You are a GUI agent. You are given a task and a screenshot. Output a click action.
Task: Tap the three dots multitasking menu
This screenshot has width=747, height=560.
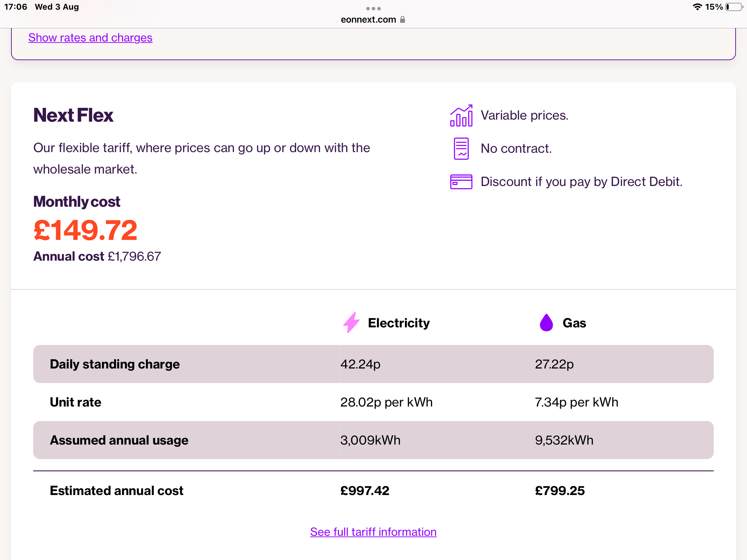point(373,8)
